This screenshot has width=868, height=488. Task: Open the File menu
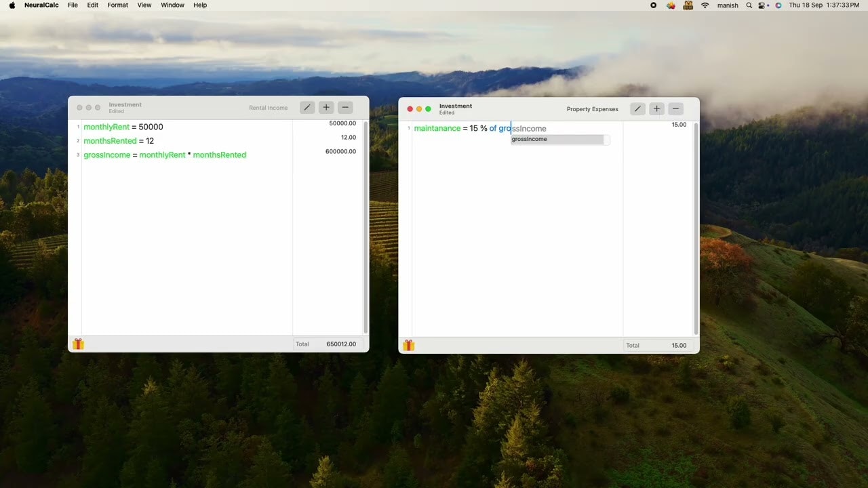73,5
